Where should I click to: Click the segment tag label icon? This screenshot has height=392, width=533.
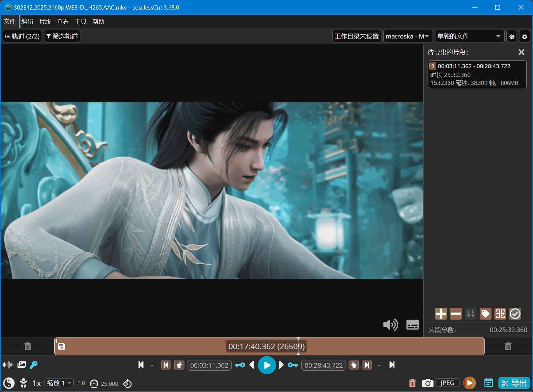[x=485, y=314]
